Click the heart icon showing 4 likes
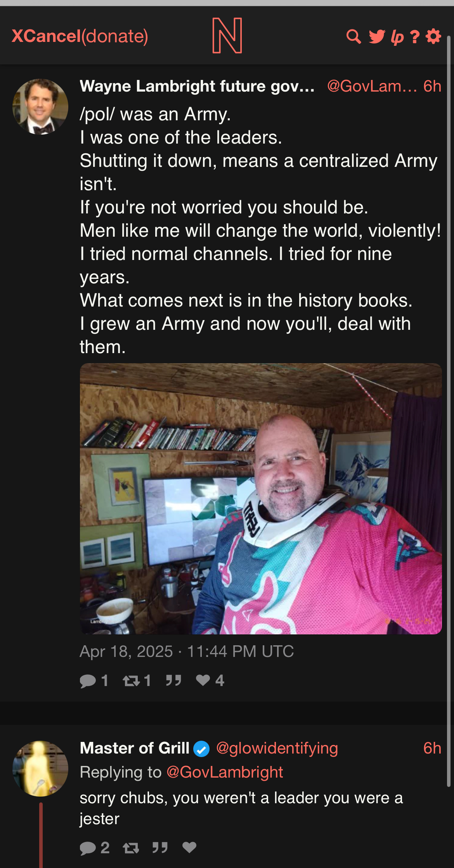The height and width of the screenshot is (868, 454). pyautogui.click(x=203, y=680)
